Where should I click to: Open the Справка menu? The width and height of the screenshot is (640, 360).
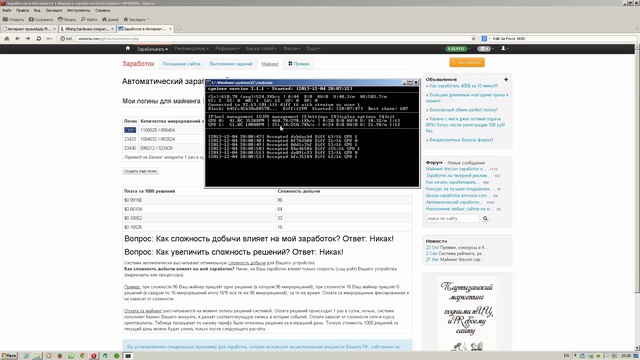102,10
